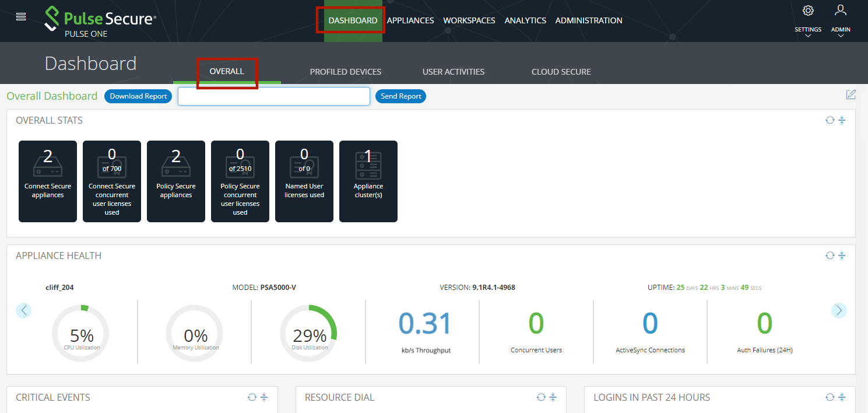Show previous appliance with left arrow
Image resolution: width=868 pixels, height=413 pixels.
pyautogui.click(x=24, y=310)
